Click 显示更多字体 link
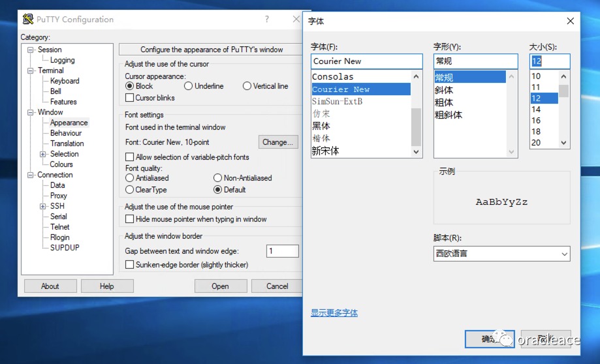Image resolution: width=600 pixels, height=364 pixels. [334, 312]
